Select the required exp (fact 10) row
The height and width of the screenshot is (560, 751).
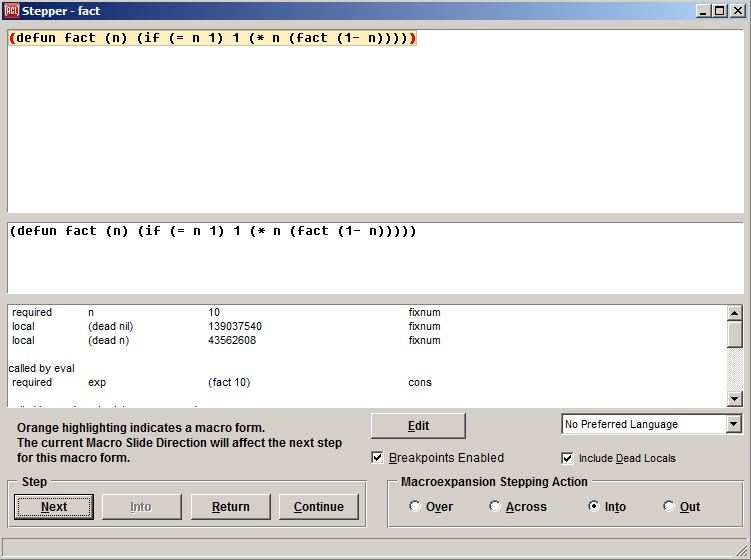[x=226, y=382]
